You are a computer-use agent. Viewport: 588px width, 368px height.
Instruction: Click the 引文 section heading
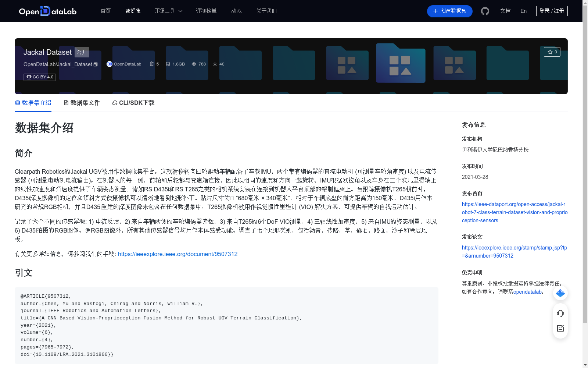pos(24,273)
